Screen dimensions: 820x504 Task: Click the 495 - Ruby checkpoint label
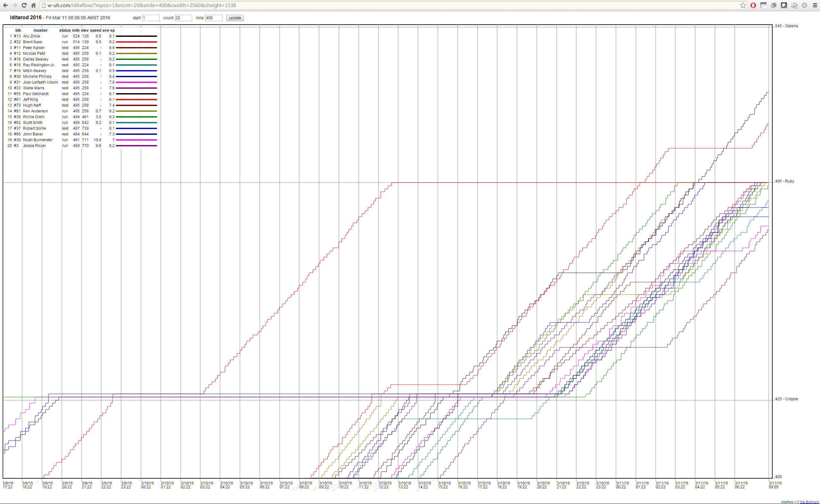[x=784, y=181]
